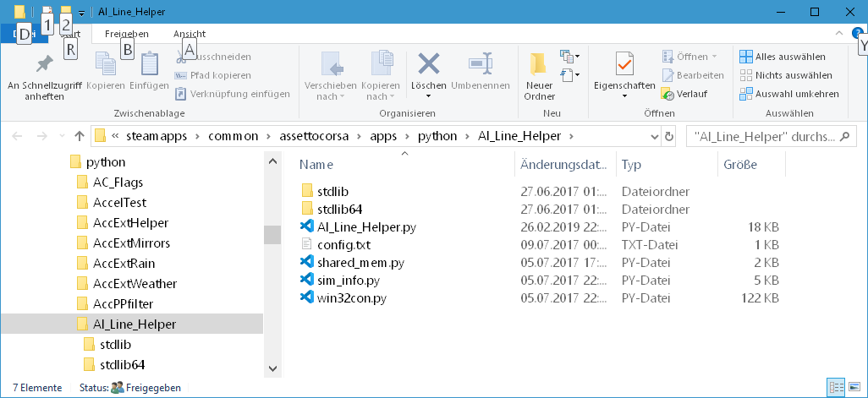Select AC_Flags in the navigation tree
The image size is (868, 398).
(118, 182)
